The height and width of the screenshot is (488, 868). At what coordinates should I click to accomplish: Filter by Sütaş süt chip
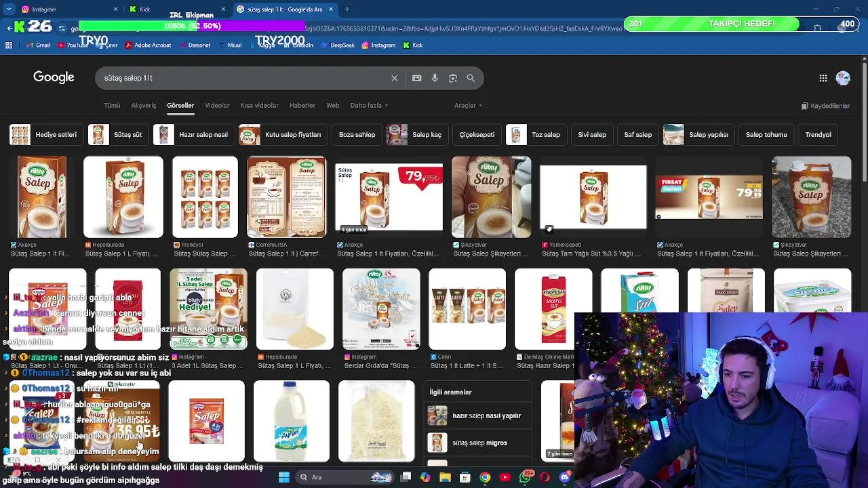tap(118, 134)
